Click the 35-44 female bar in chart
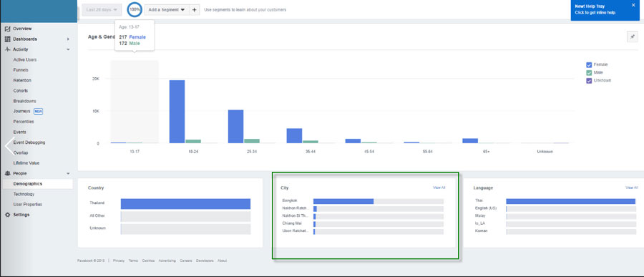 pos(295,136)
